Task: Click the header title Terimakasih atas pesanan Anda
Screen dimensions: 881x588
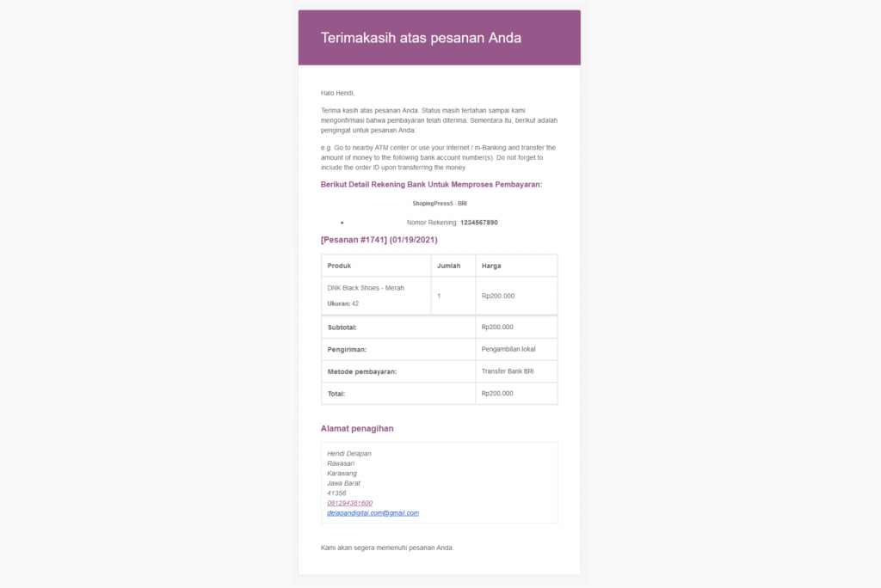Action: 421,38
